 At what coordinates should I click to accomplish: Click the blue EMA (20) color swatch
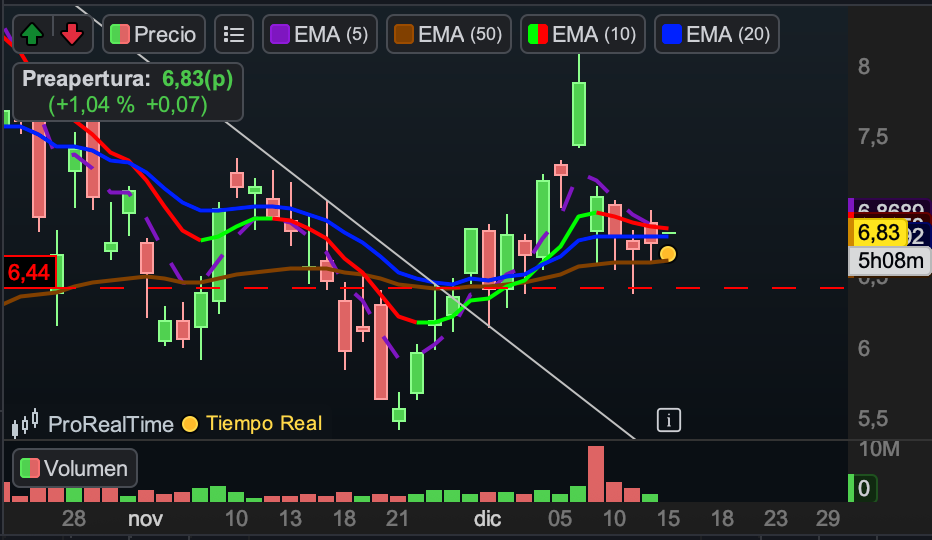672,34
